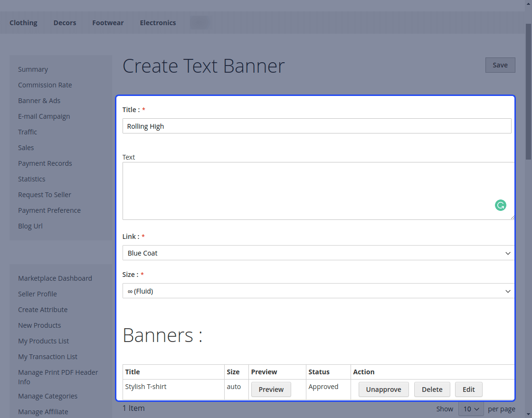The image size is (532, 418).
Task: Open Create Attribute page
Action: click(x=43, y=309)
